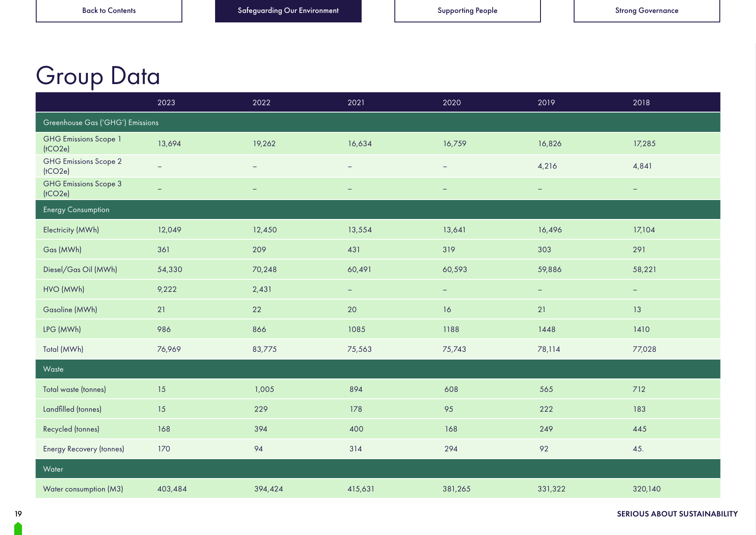
Task: Select the Gasoline (MWh) row label
Action: click(70, 310)
